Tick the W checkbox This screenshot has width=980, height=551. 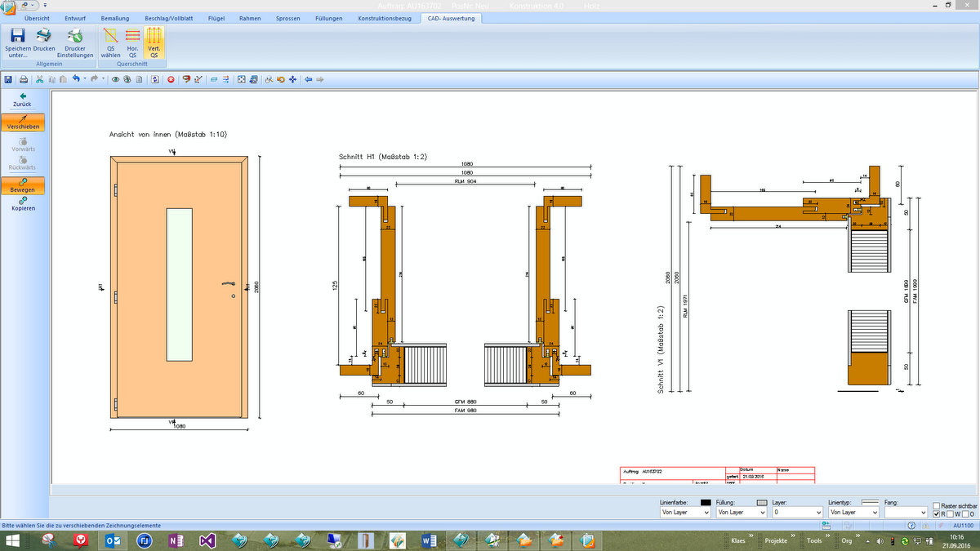pos(951,514)
